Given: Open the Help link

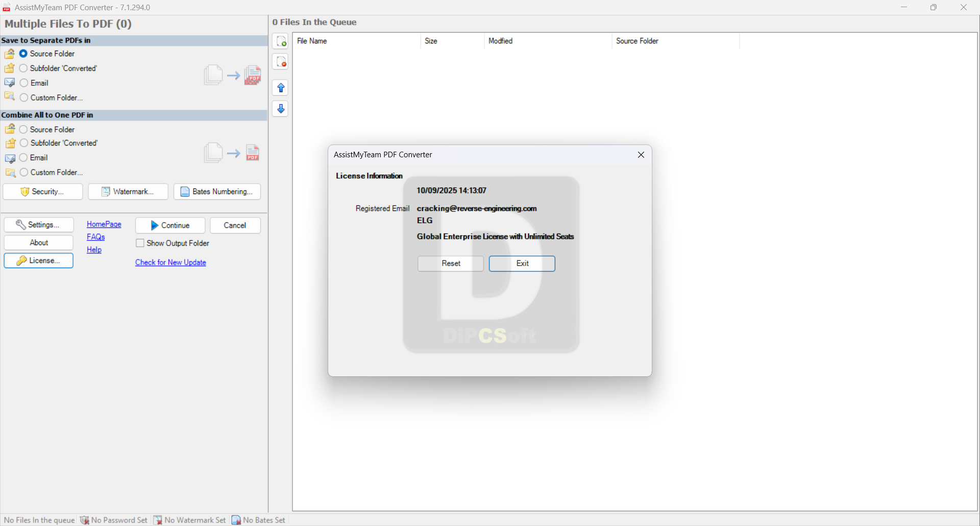Looking at the screenshot, I should (94, 250).
